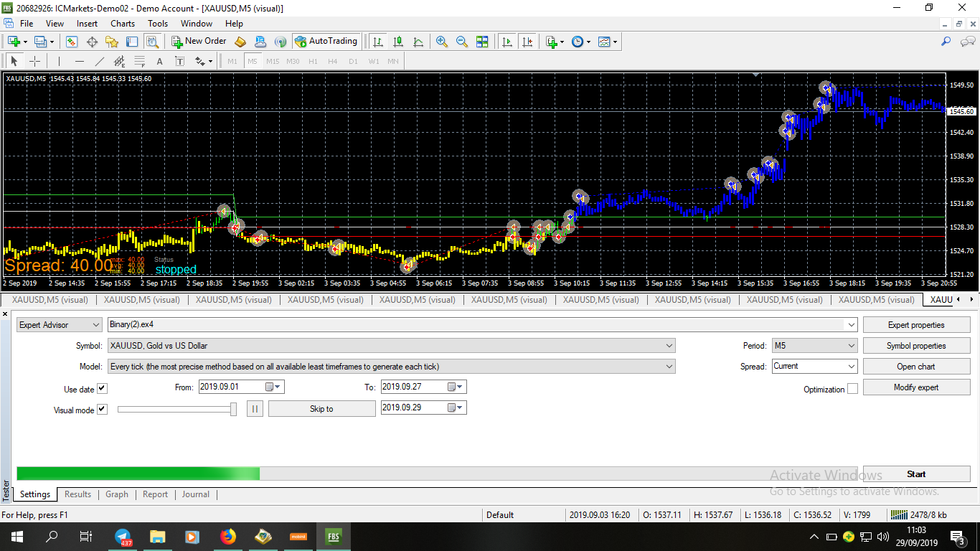Switch to the Results tab
The width and height of the screenshot is (980, 551).
77,494
